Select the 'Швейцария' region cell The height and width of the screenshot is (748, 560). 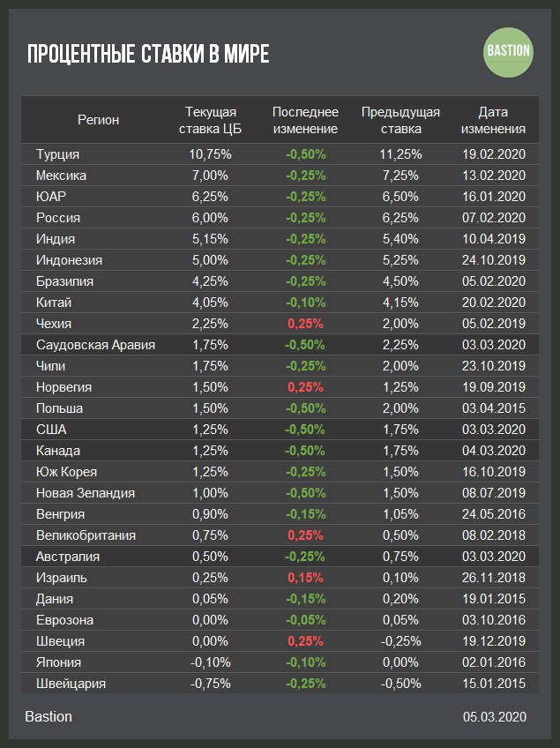coord(72,683)
